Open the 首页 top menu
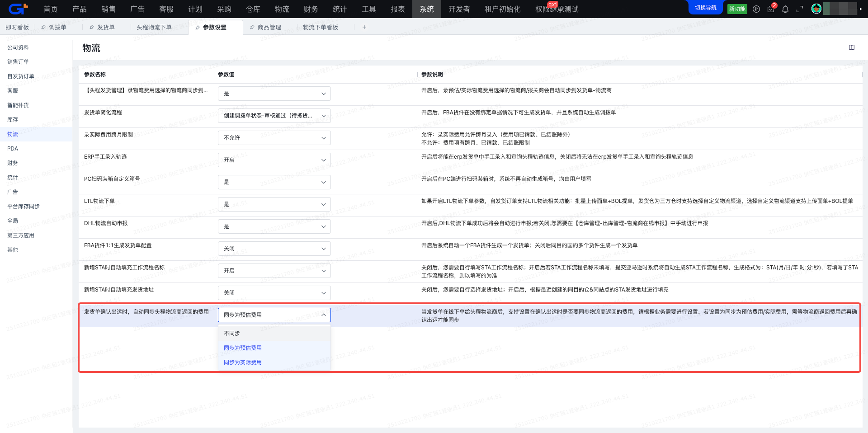The image size is (868, 433). [x=51, y=9]
